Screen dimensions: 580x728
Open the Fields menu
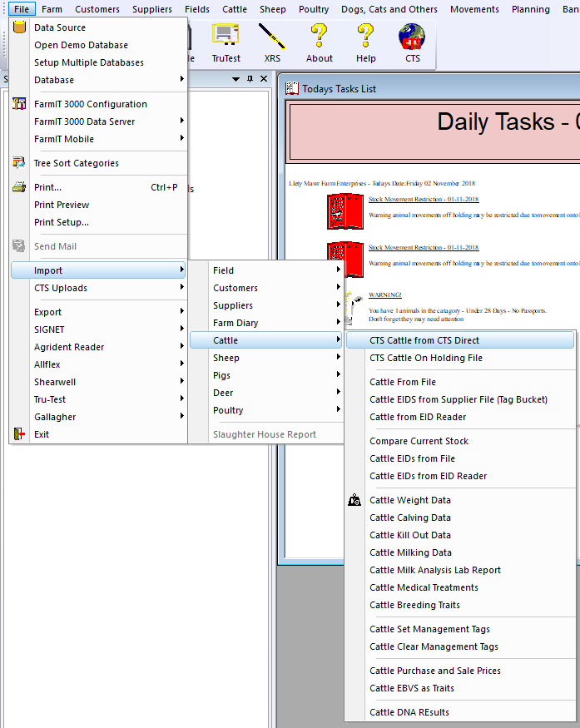[x=197, y=9]
